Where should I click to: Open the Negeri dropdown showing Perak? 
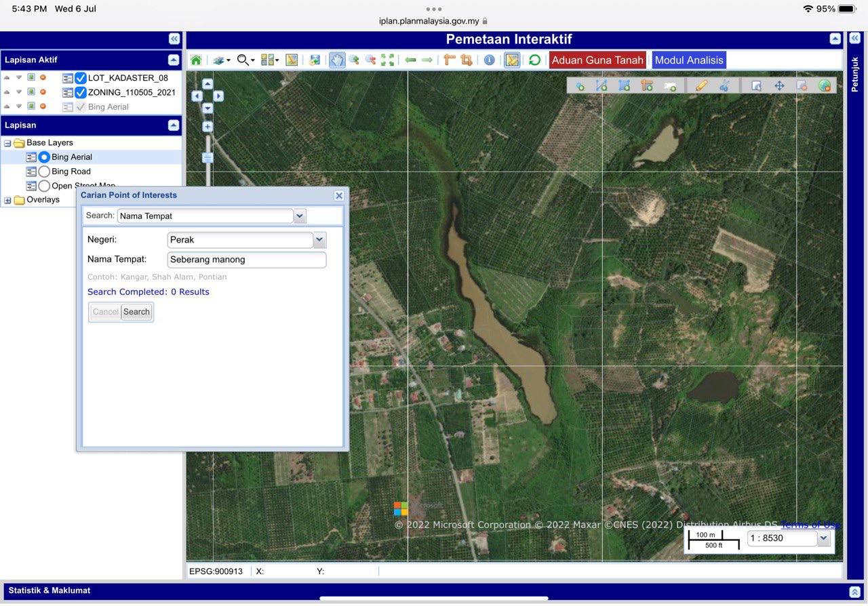click(x=319, y=240)
